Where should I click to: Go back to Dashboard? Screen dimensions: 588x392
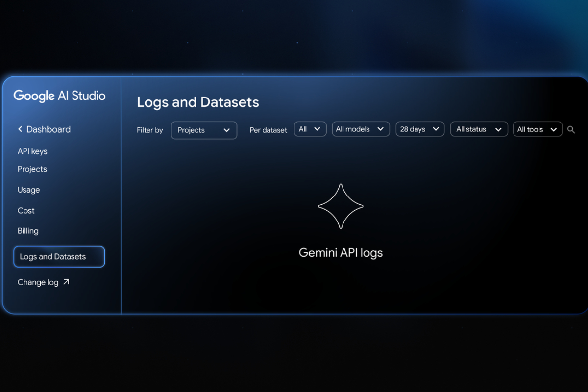44,129
